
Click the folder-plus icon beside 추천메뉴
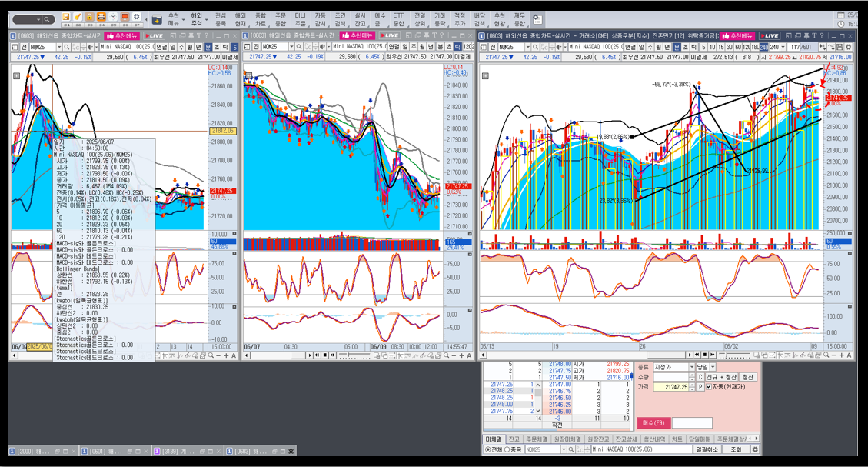tap(157, 20)
